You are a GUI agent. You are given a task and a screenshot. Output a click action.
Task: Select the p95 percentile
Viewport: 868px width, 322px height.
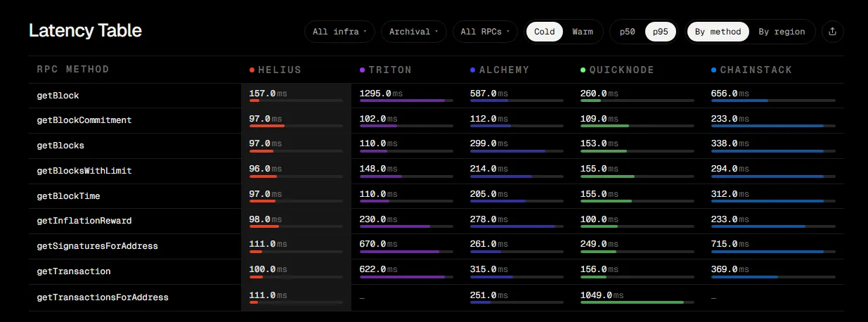tap(661, 32)
